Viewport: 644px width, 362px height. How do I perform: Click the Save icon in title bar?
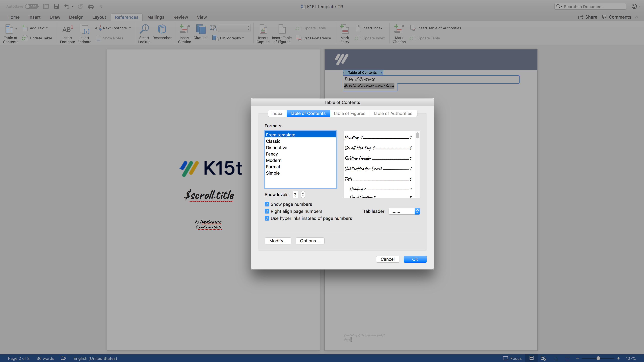coord(56,7)
